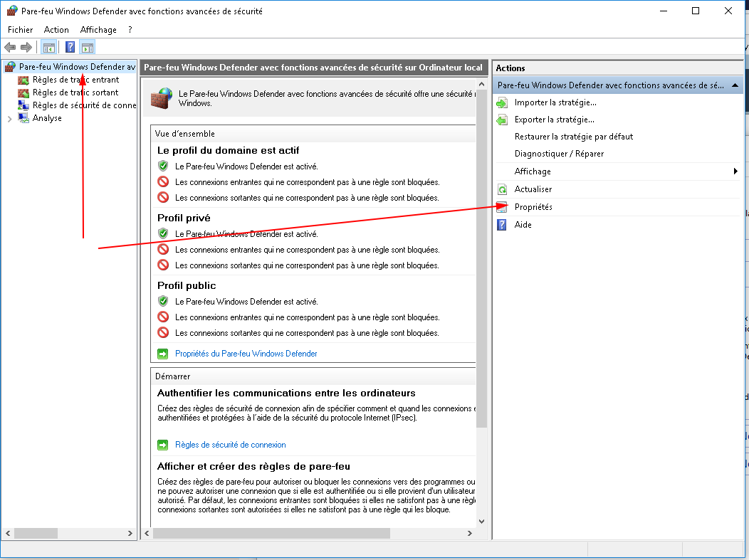
Task: Click the Analyse monitor icon in the tree
Action: pos(23,118)
